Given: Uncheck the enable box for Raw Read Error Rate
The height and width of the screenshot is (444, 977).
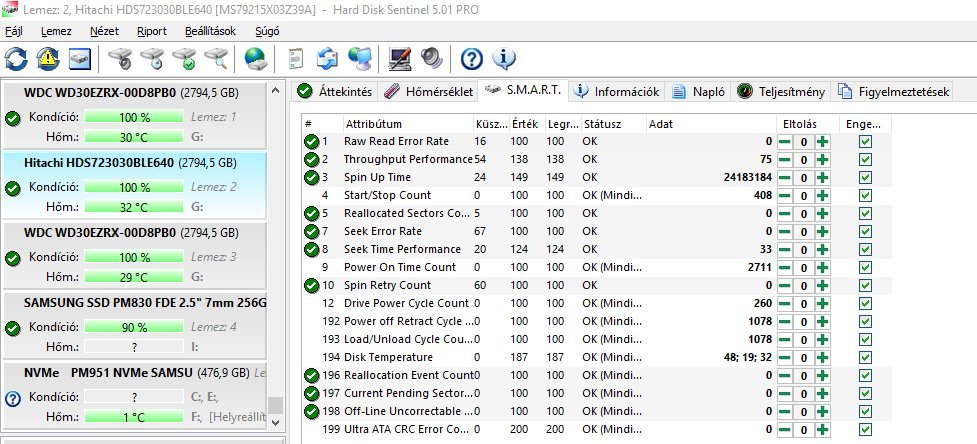Looking at the screenshot, I should tap(865, 141).
